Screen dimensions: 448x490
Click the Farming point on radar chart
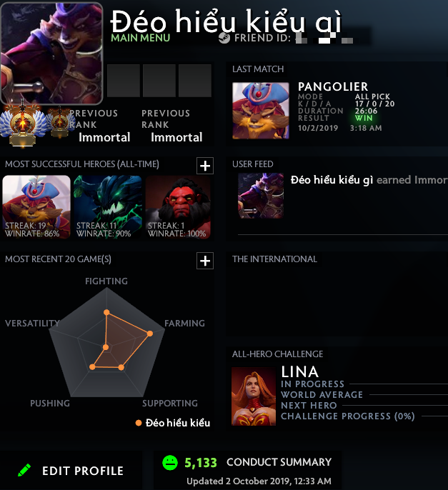150,334
